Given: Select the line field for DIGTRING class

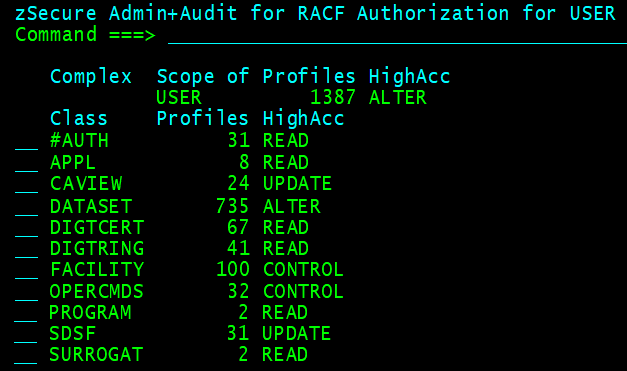Looking at the screenshot, I should [26, 249].
